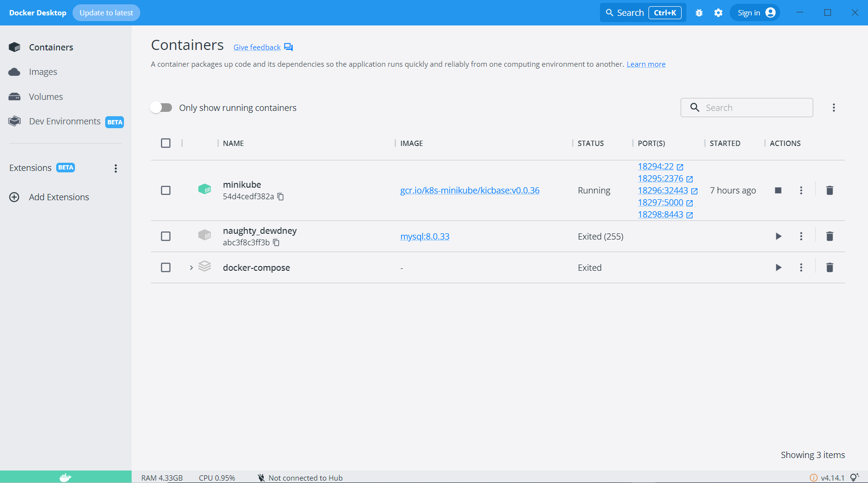Open the settings gear in header
This screenshot has height=483, width=868.
718,13
